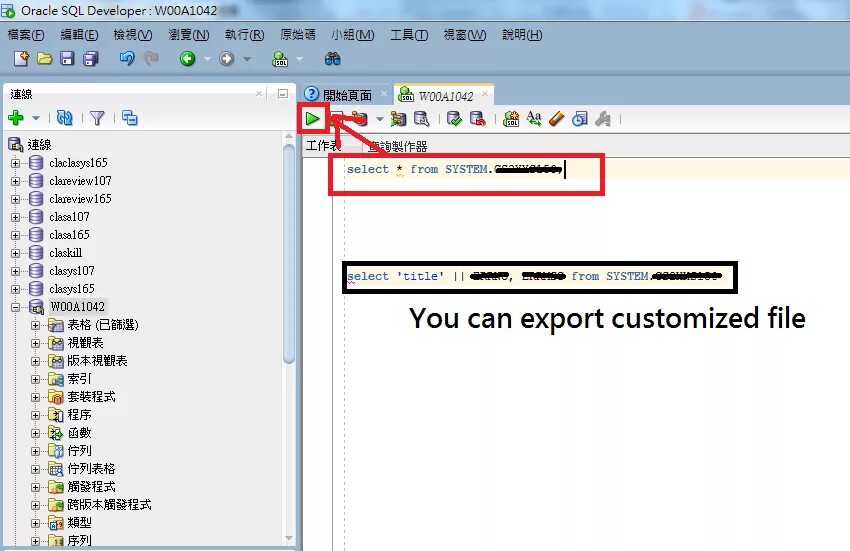This screenshot has width=850, height=551.
Task: Open the 執行(R) menu
Action: (x=244, y=35)
